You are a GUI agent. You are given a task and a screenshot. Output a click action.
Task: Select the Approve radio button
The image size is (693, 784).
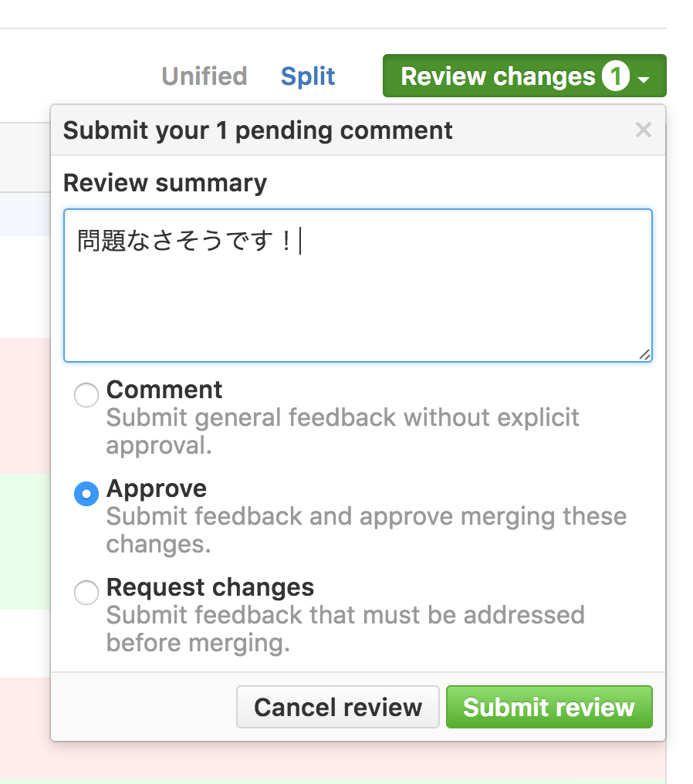pos(86,494)
